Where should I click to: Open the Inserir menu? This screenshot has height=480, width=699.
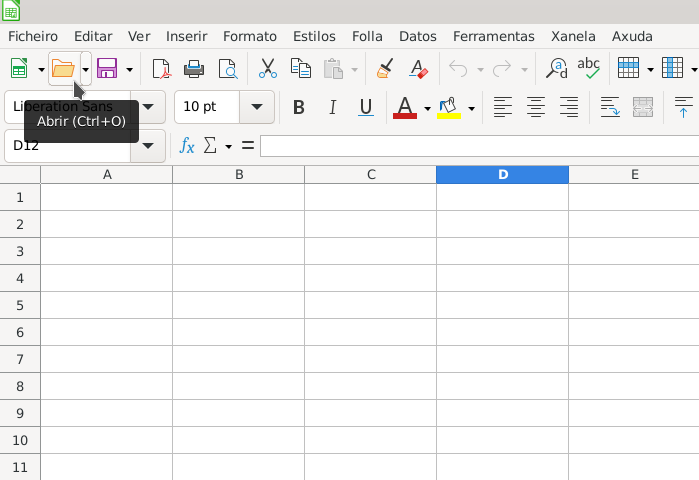pyautogui.click(x=187, y=36)
